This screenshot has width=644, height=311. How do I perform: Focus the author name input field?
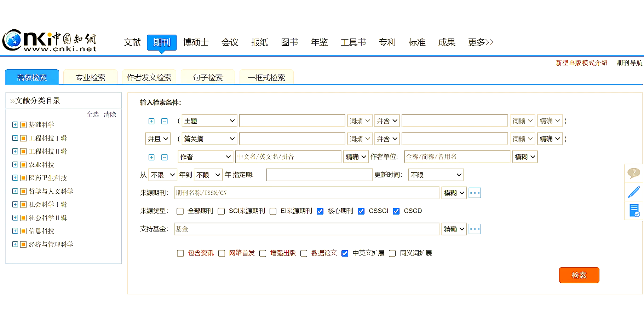point(288,157)
